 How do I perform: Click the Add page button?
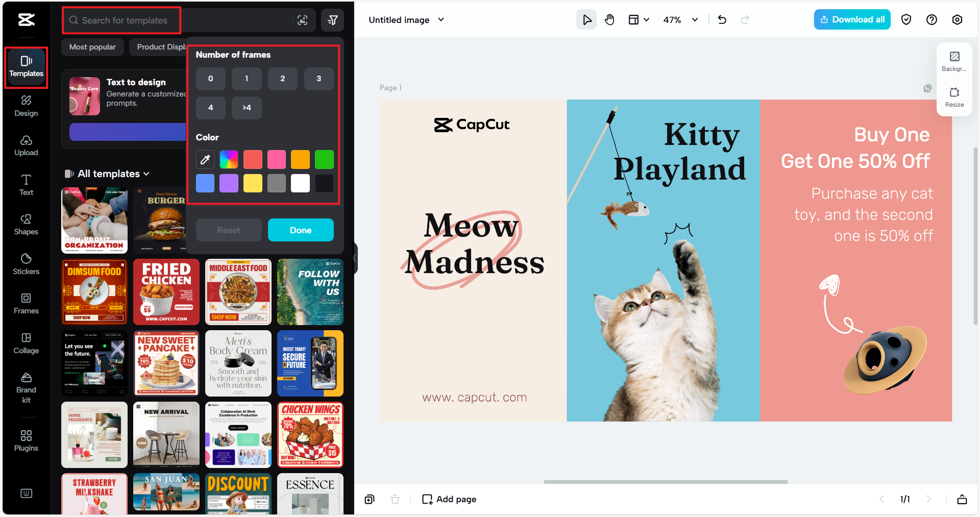point(449,499)
